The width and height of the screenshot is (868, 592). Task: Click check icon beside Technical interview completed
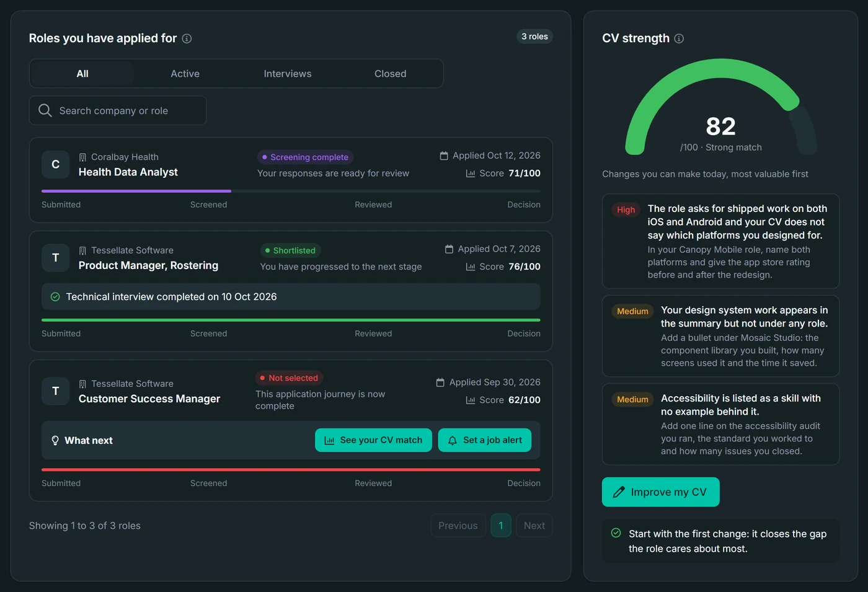55,297
